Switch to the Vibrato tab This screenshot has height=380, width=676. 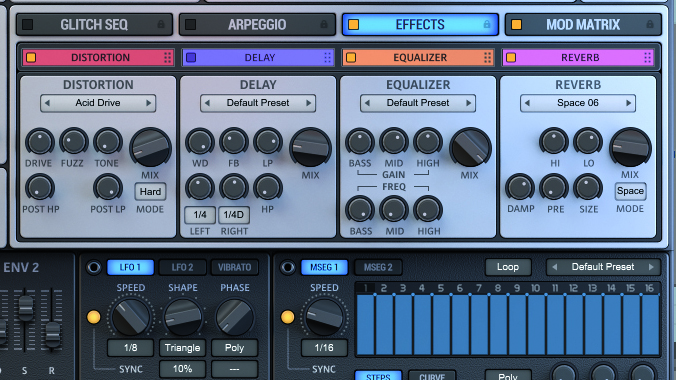point(235,267)
